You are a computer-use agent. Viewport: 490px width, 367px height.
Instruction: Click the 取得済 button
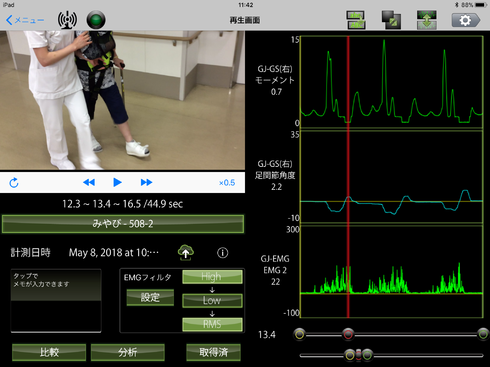tap(213, 352)
